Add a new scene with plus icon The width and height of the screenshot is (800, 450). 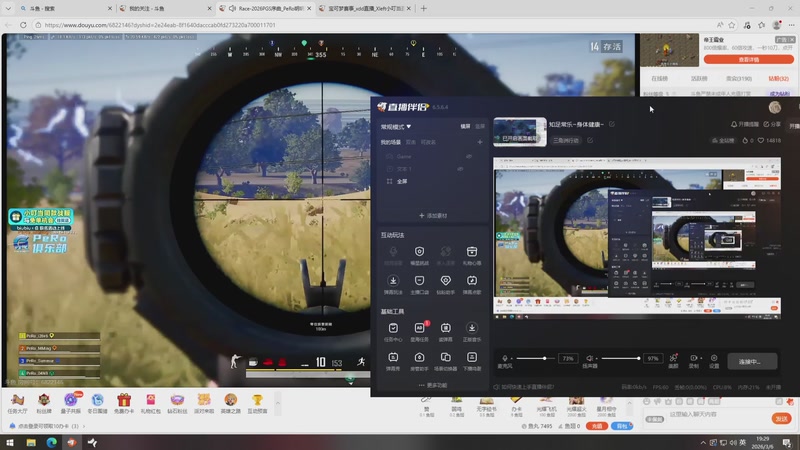coord(480,142)
